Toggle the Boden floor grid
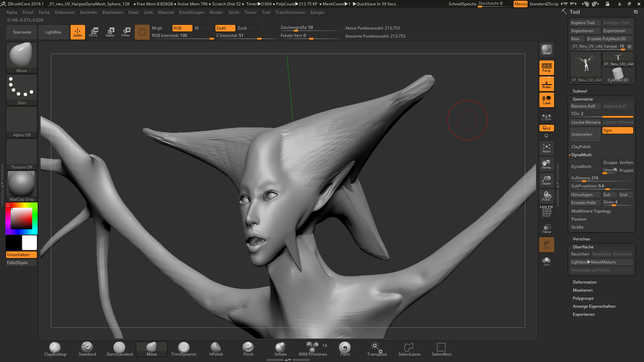The width and height of the screenshot is (644, 362). click(x=546, y=84)
